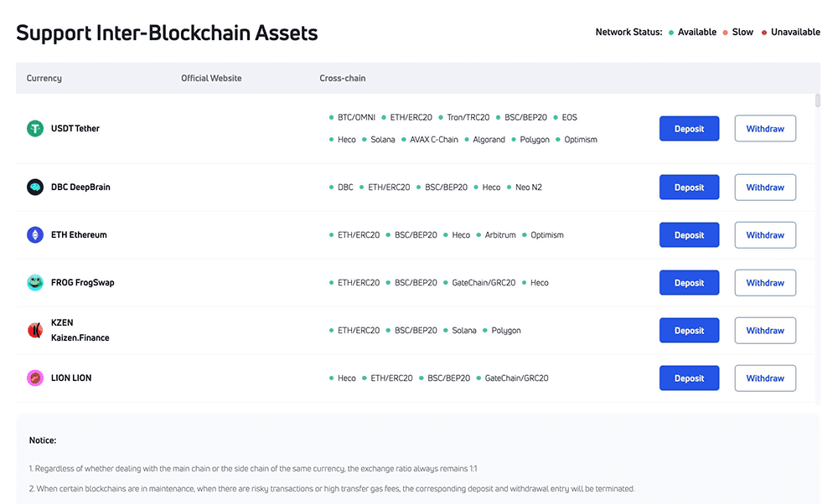838x504 pixels.
Task: Click the DBC DeepBrain coin icon
Action: click(35, 187)
